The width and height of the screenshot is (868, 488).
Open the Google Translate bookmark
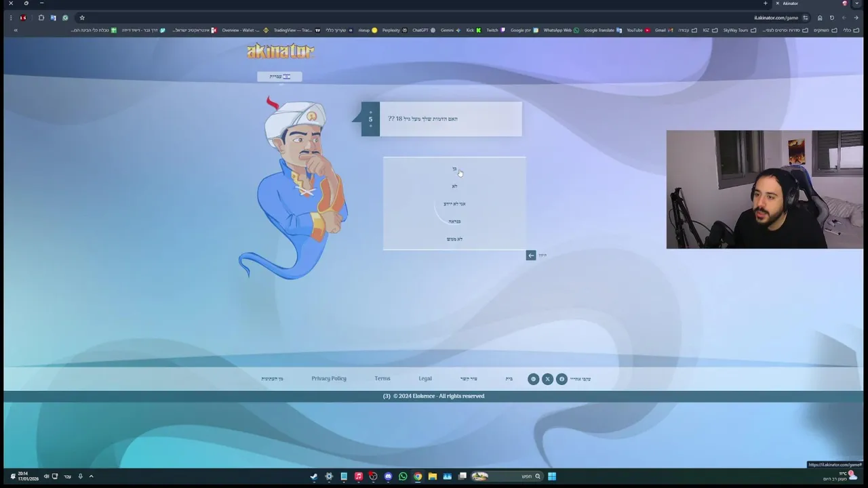(603, 30)
